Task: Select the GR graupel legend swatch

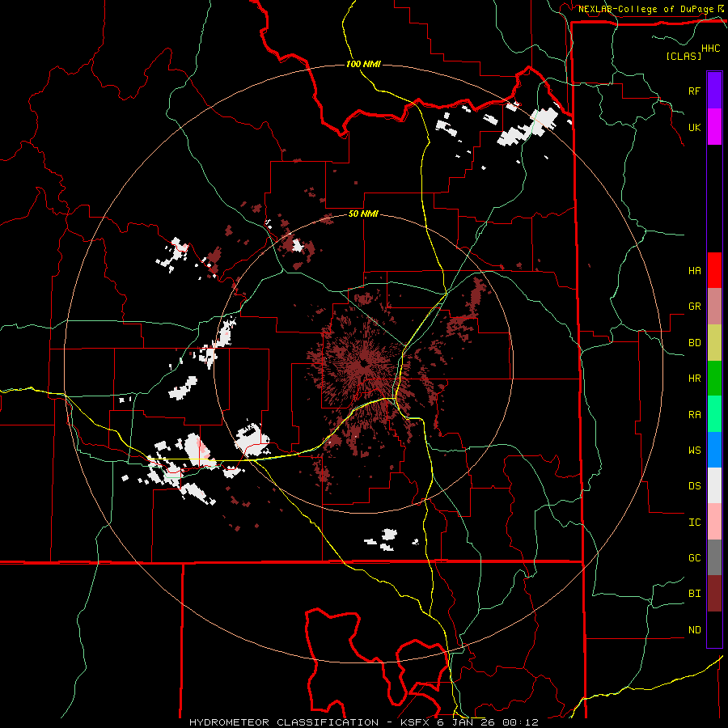Action: [714, 306]
